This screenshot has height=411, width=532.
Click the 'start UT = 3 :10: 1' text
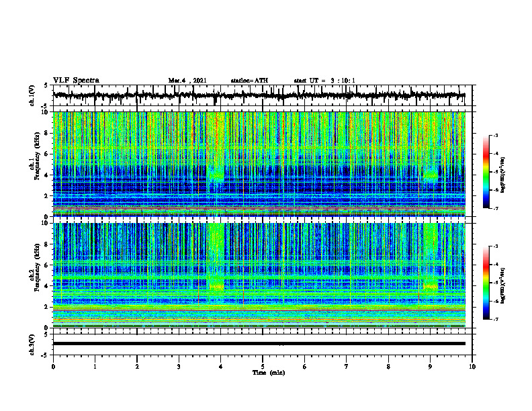coord(324,81)
